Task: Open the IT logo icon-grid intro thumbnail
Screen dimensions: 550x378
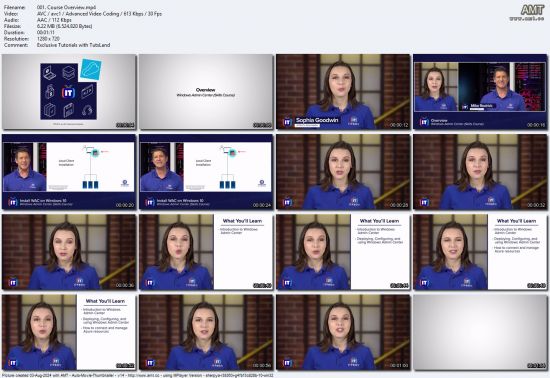Action: coord(69,92)
